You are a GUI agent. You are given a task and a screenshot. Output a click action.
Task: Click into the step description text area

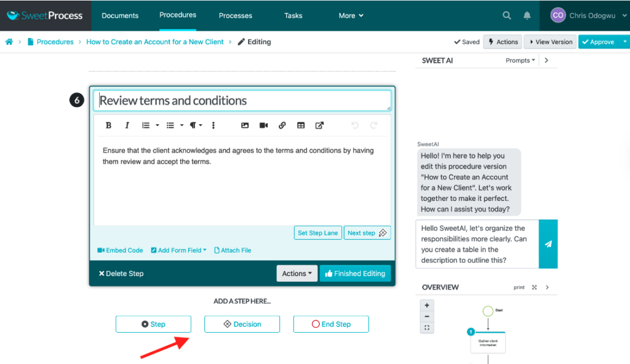click(242, 181)
